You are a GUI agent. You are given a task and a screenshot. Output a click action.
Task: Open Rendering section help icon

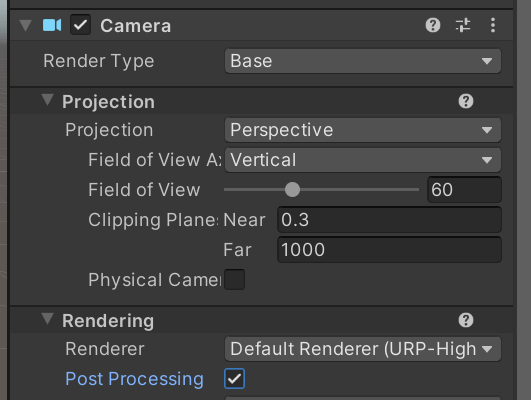pyautogui.click(x=466, y=320)
